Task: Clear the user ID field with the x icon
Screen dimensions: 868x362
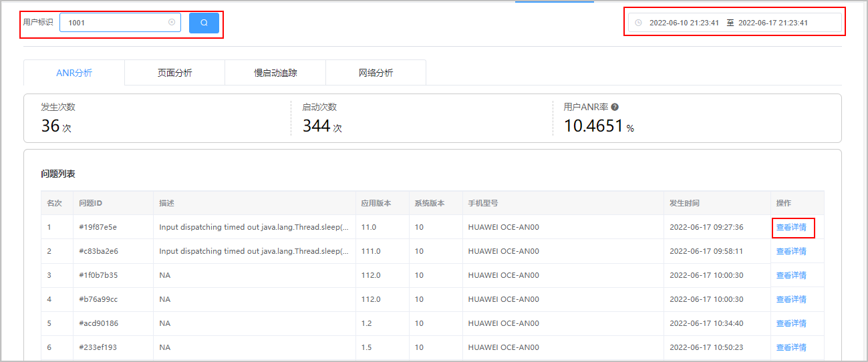Action: pos(172,22)
